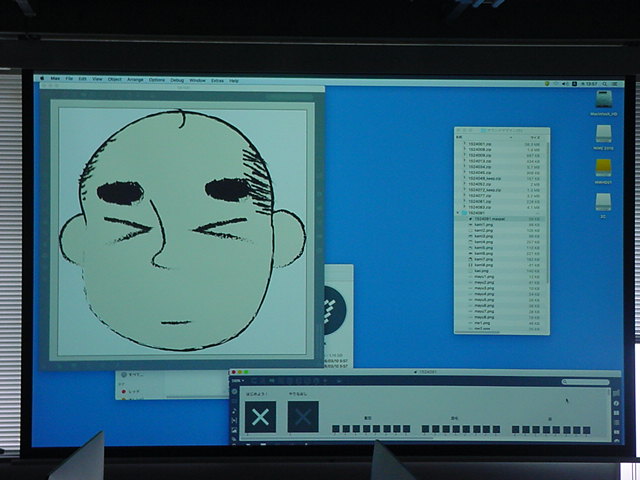This screenshot has width=640, height=480.
Task: Open the Options menu
Action: click(157, 80)
